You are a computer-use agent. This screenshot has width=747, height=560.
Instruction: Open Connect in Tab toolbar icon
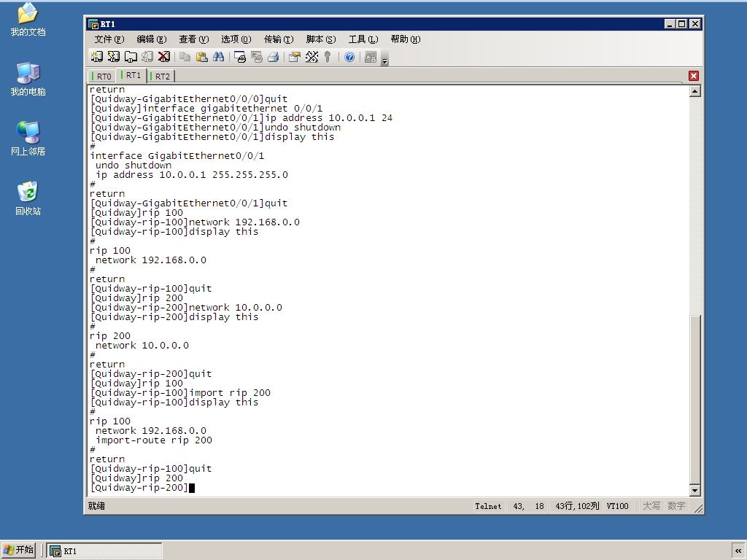point(131,57)
